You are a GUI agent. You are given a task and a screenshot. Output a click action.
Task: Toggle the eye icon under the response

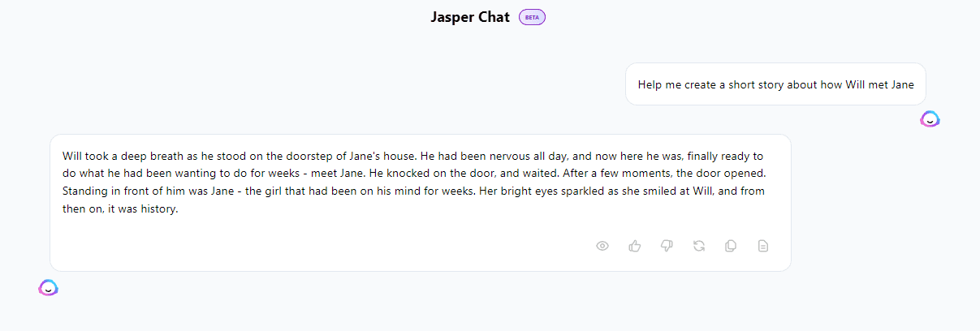tap(602, 246)
